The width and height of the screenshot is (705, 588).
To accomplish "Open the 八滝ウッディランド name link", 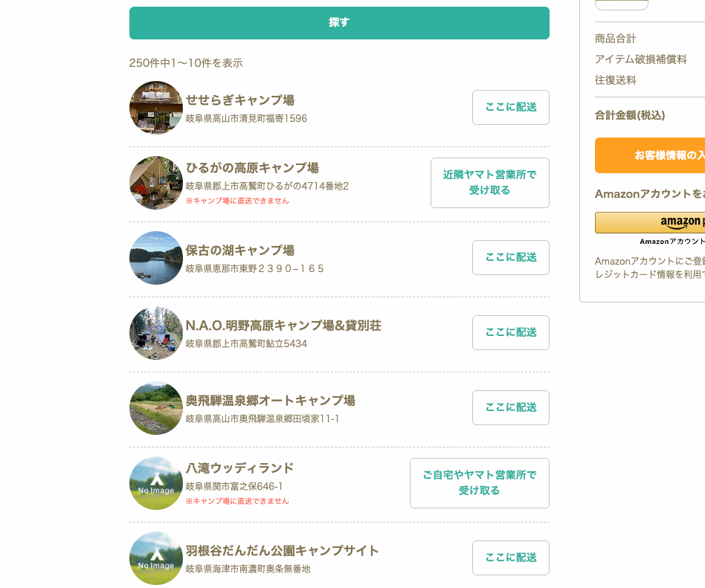I will (239, 468).
